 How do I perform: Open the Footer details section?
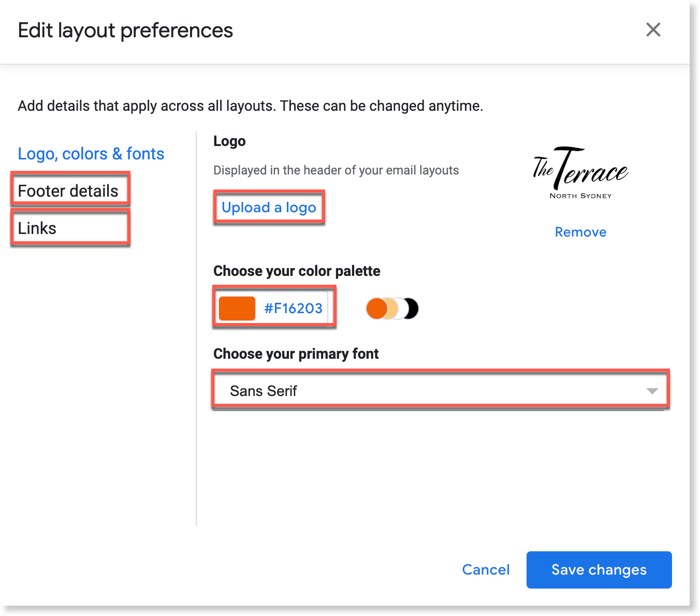[x=68, y=190]
